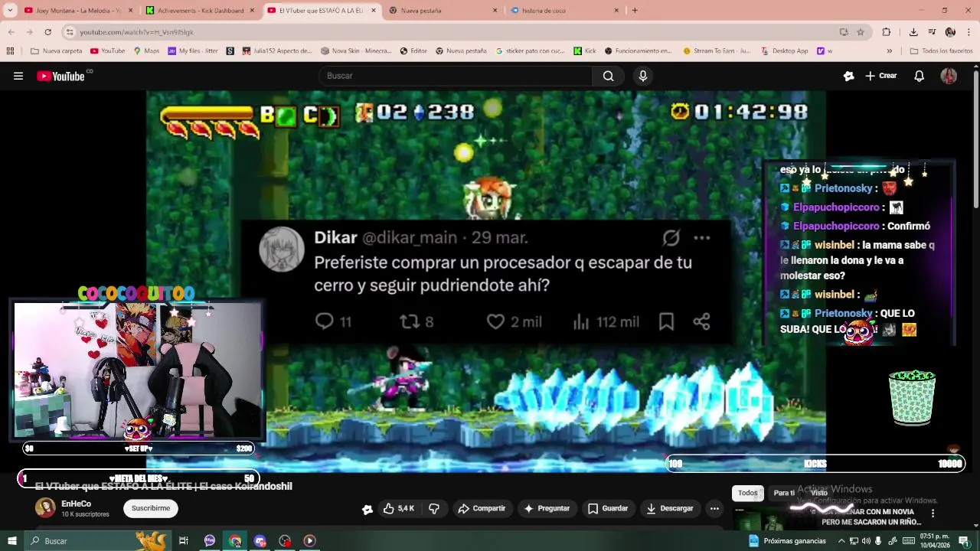This screenshot has height=551, width=980.
Task: Subscribe with the Suscribirme button
Action: click(151, 508)
